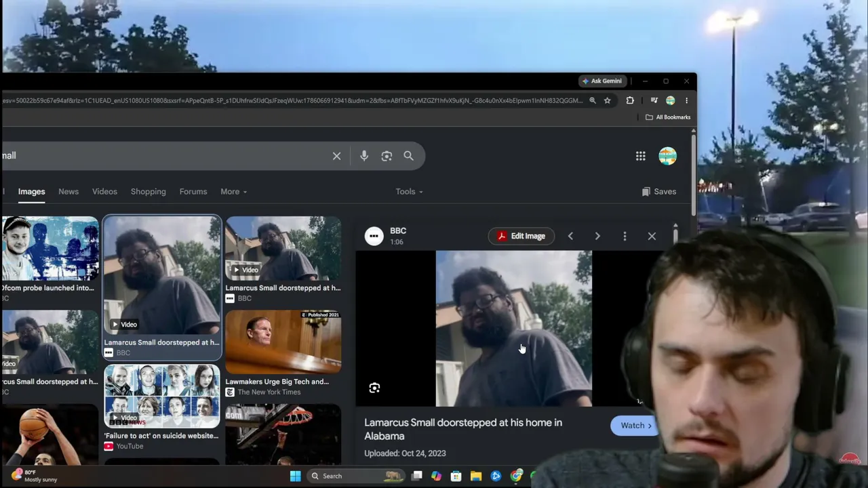Close the image preview panel
This screenshot has width=868, height=488.
(x=652, y=236)
